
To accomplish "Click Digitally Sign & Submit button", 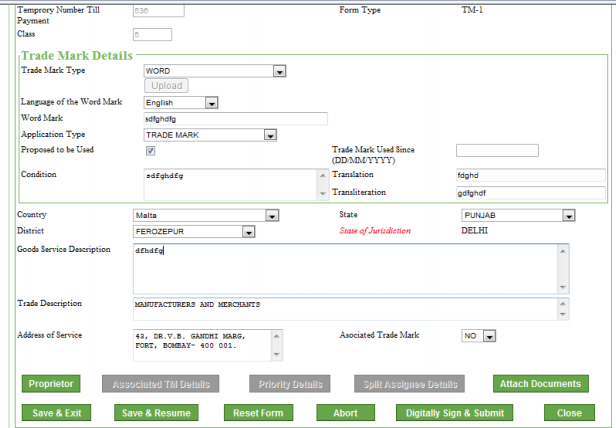I will [x=455, y=413].
